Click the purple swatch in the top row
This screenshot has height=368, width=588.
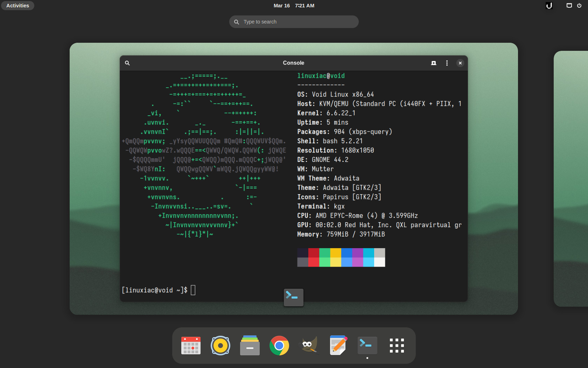pyautogui.click(x=358, y=253)
